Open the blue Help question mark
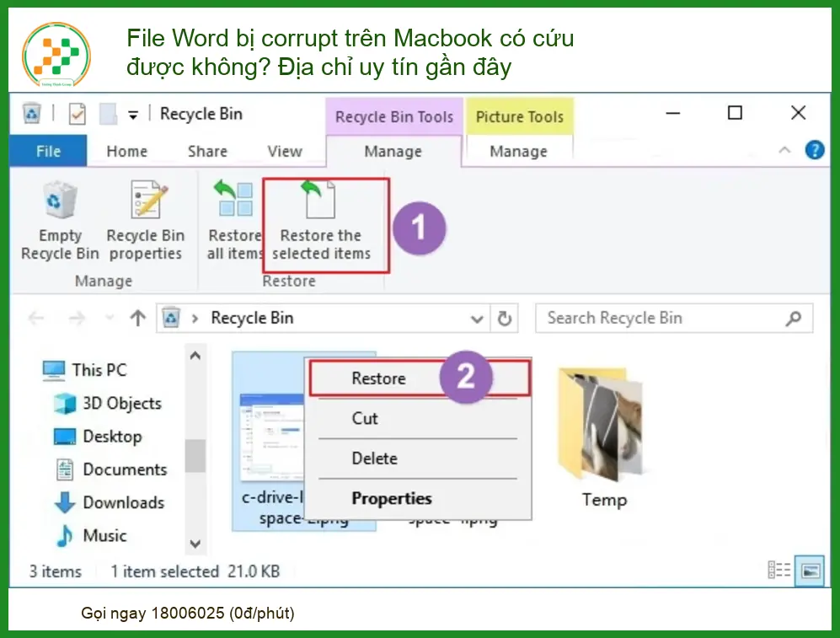Screen dimensions: 840x638 point(814,150)
